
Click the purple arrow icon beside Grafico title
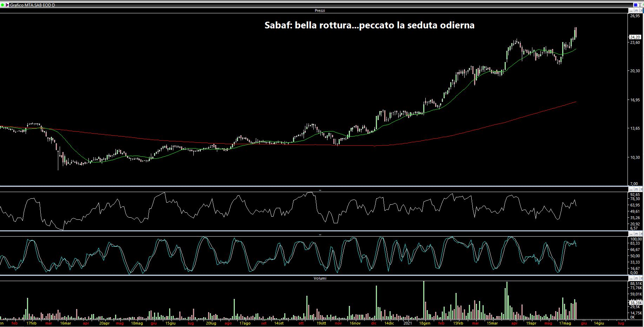(x=7, y=5)
